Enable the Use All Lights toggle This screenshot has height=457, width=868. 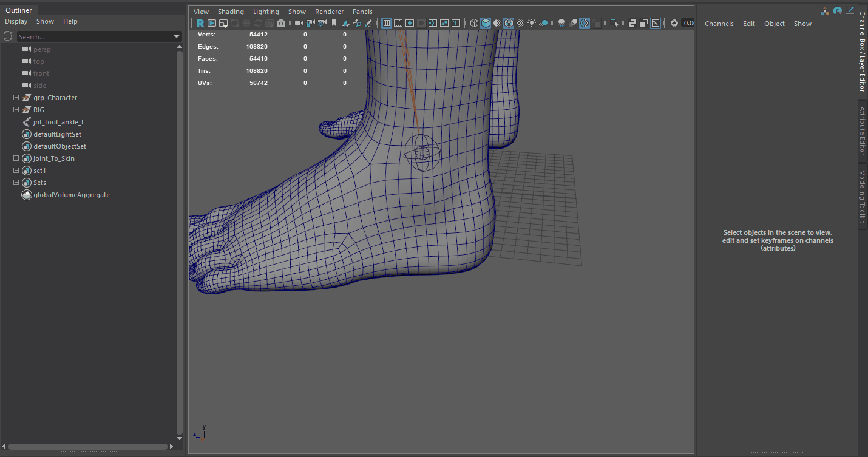(x=532, y=22)
